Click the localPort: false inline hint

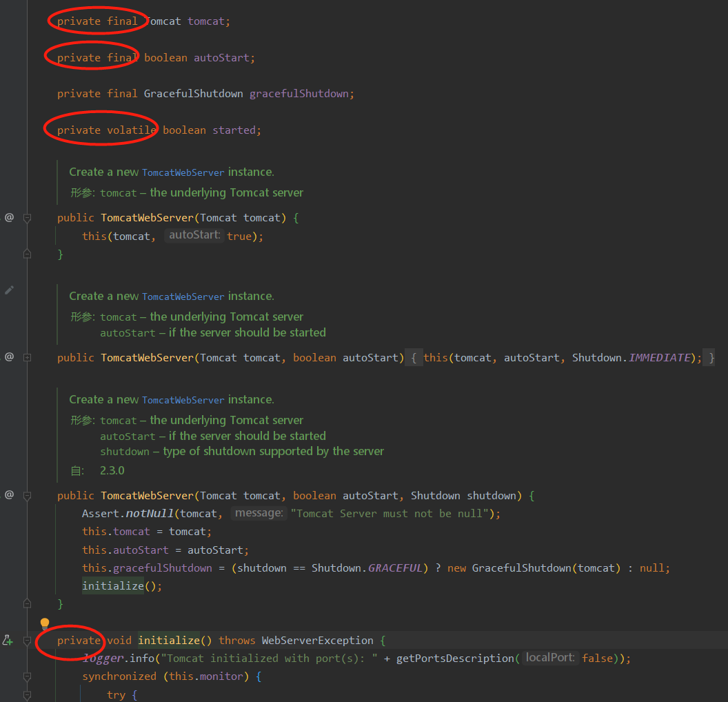[x=549, y=657]
